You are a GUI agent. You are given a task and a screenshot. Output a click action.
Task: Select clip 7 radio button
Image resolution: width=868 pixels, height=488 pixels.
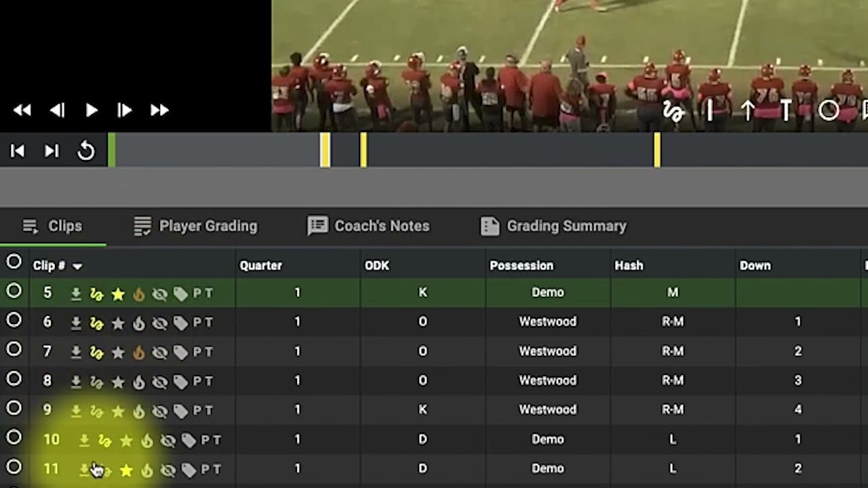(x=14, y=349)
